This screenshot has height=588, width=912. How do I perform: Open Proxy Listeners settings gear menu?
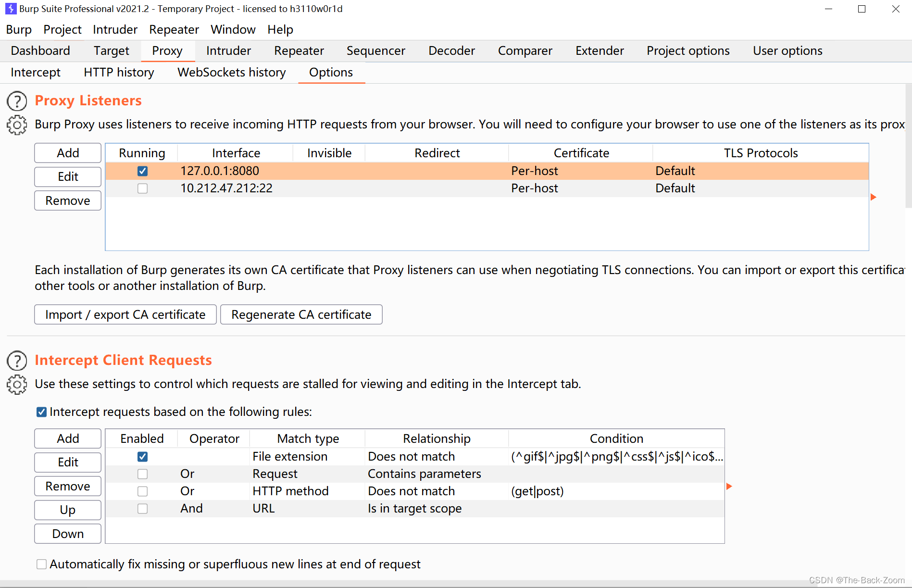point(17,125)
